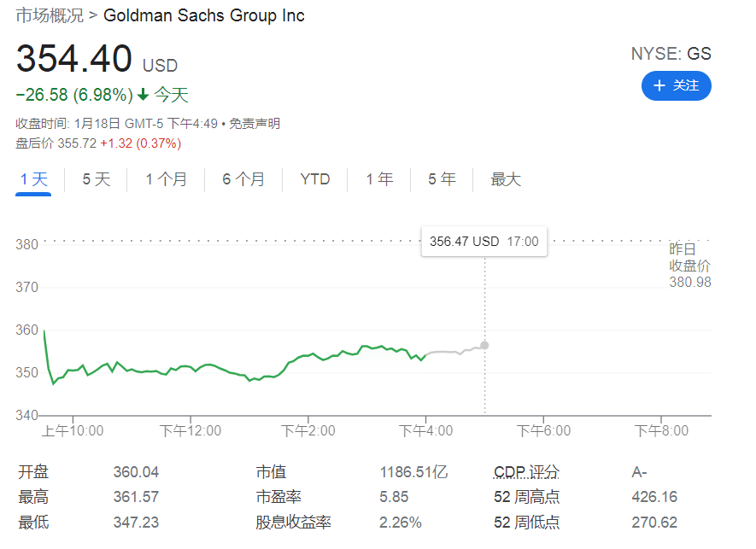This screenshot has width=756, height=549.
Task: Select the YTD tab
Action: pos(315,179)
